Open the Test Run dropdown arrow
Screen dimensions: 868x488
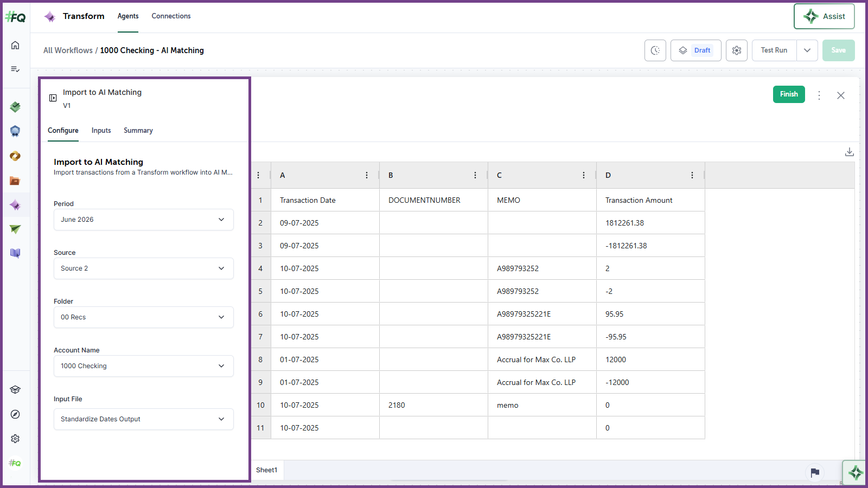tap(807, 50)
